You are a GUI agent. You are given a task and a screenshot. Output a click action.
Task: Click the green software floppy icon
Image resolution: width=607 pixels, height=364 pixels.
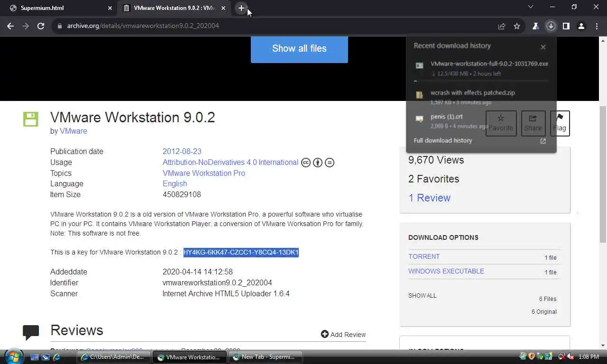pos(31,119)
